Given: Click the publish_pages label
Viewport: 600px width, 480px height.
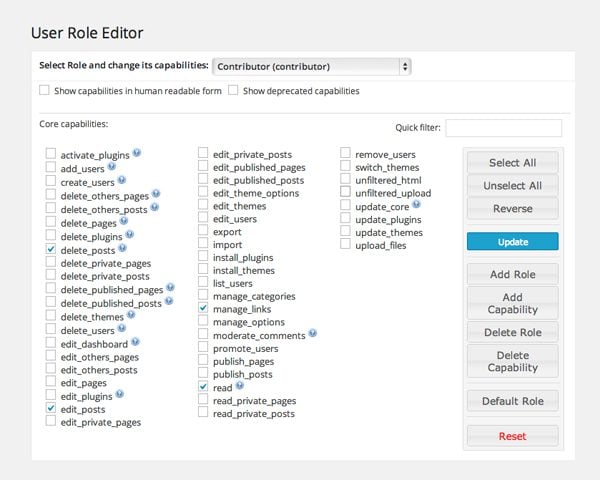Looking at the screenshot, I should pyautogui.click(x=243, y=362).
